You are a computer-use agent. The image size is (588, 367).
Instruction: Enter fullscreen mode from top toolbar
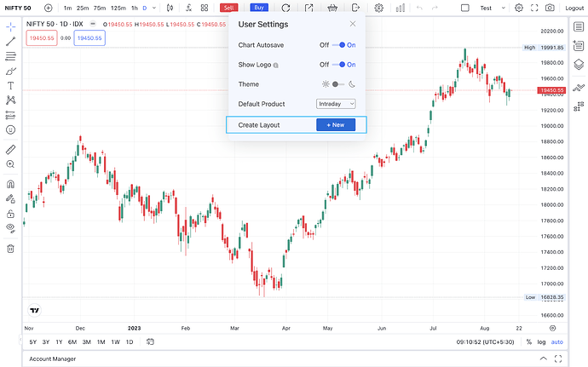click(x=534, y=8)
